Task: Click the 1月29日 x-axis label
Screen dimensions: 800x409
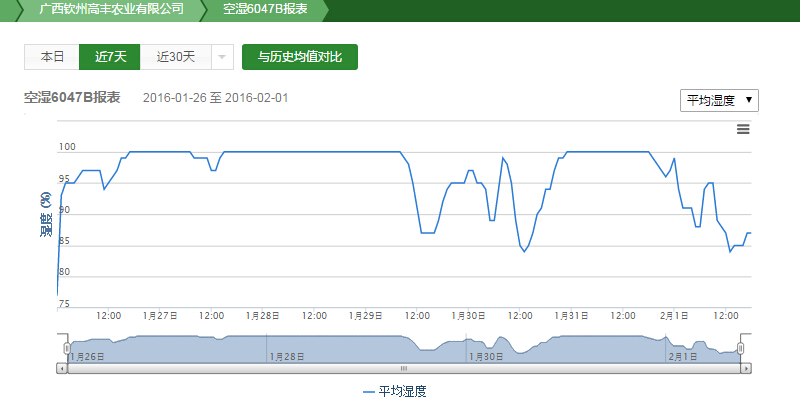Action: [x=367, y=314]
